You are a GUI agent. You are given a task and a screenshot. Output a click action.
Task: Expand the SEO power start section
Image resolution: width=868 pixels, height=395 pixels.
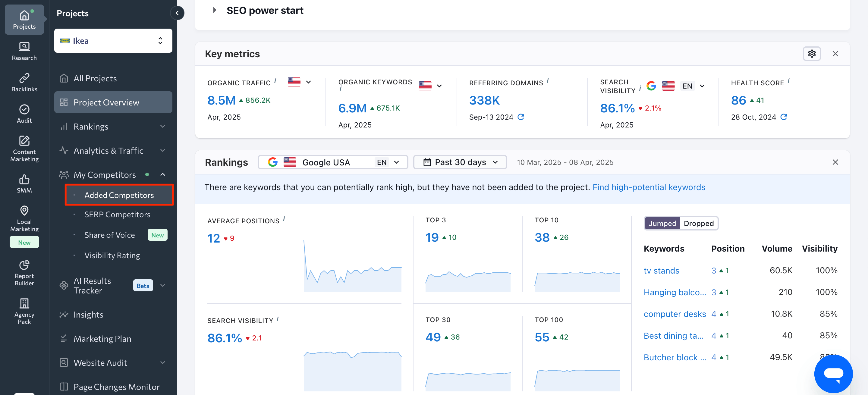215,10
